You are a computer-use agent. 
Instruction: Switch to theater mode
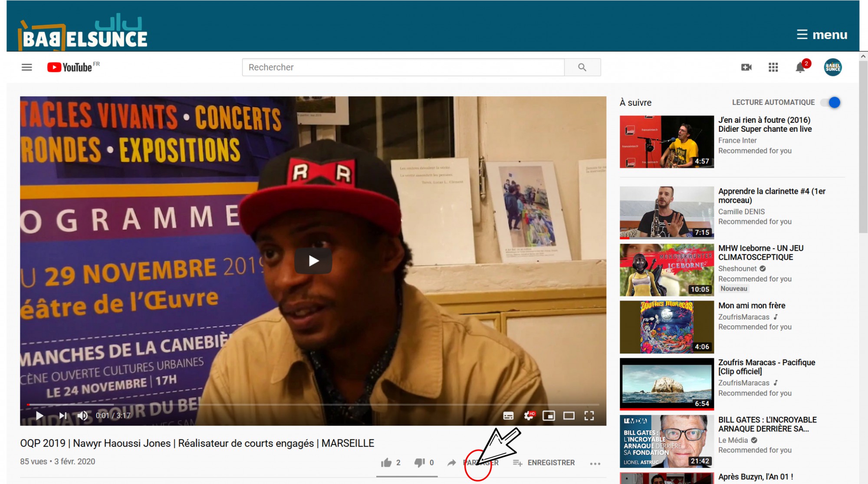click(x=569, y=416)
